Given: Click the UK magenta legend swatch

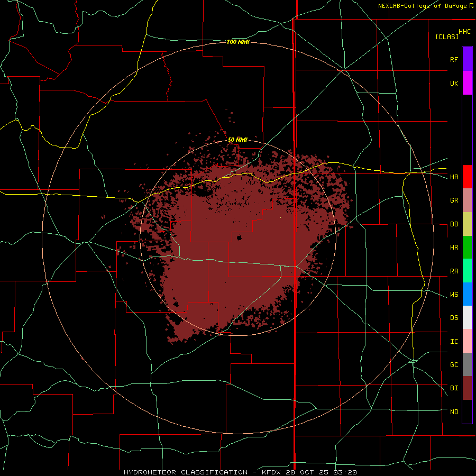Looking at the screenshot, I should pos(467,83).
